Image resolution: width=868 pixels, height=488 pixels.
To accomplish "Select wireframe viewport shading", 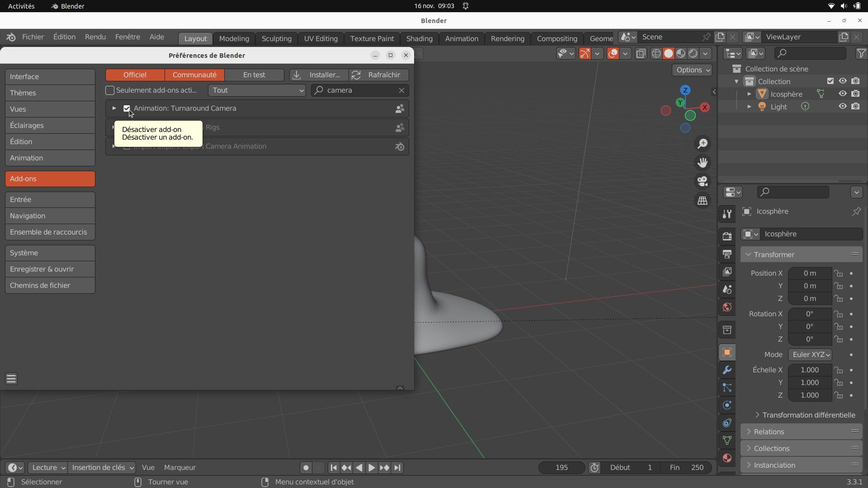I will (x=656, y=54).
